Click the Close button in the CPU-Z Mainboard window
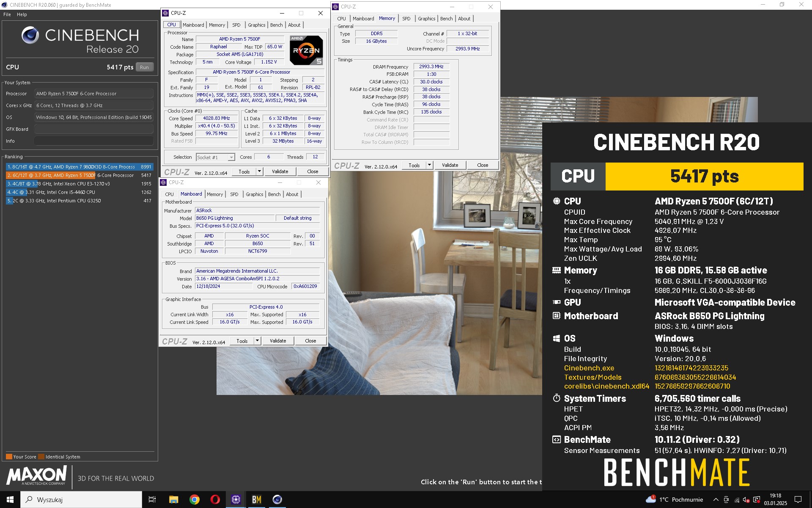The image size is (812, 508). pyautogui.click(x=310, y=341)
